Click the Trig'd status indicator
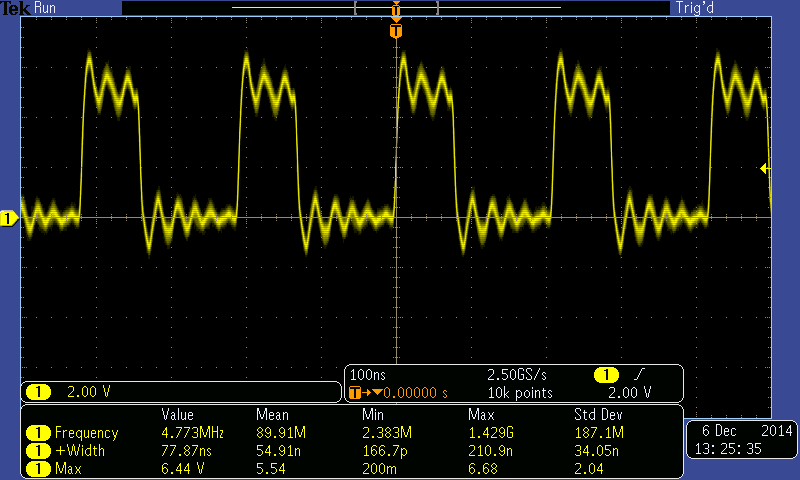This screenshot has height=480, width=800. coord(695,8)
